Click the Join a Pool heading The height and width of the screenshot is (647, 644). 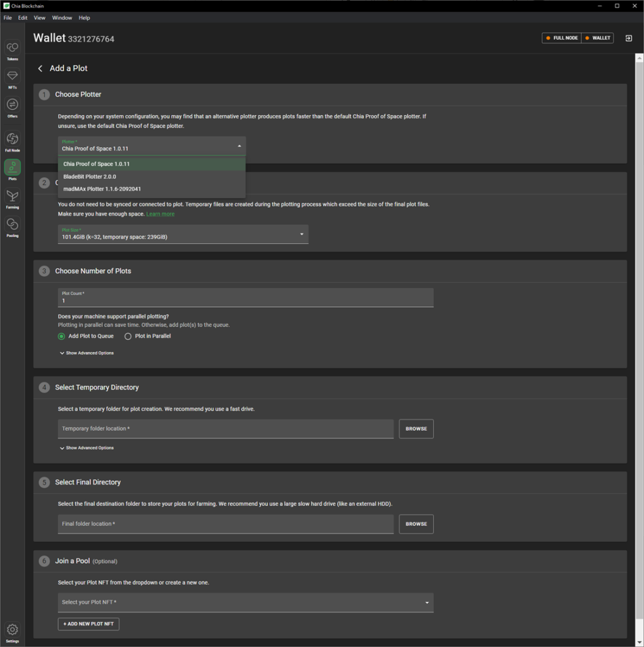72,561
